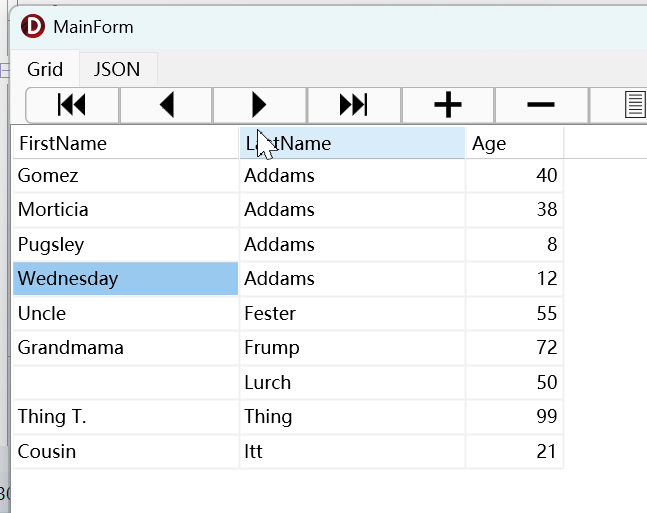
Task: Click Morticia in the grid
Action: 125,210
